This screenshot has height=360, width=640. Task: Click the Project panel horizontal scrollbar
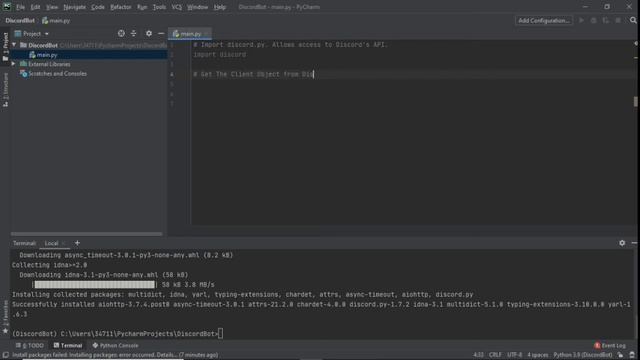click(x=87, y=234)
